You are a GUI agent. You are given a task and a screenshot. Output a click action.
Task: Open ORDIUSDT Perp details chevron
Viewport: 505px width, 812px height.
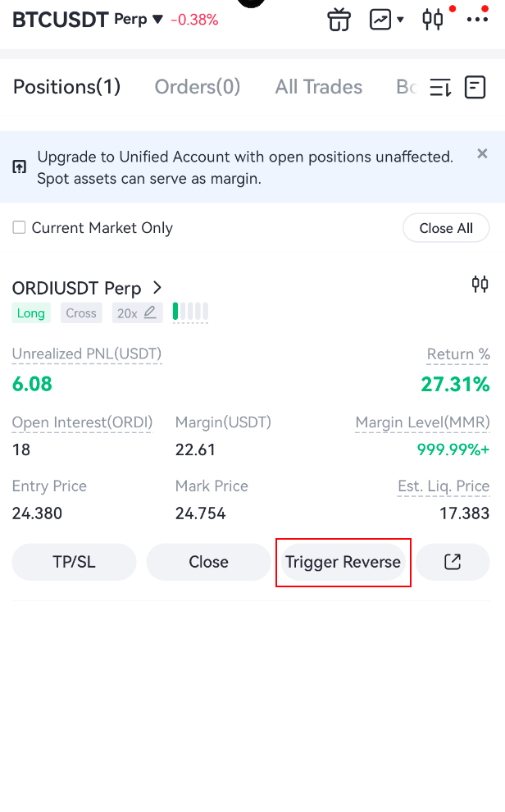(157, 288)
